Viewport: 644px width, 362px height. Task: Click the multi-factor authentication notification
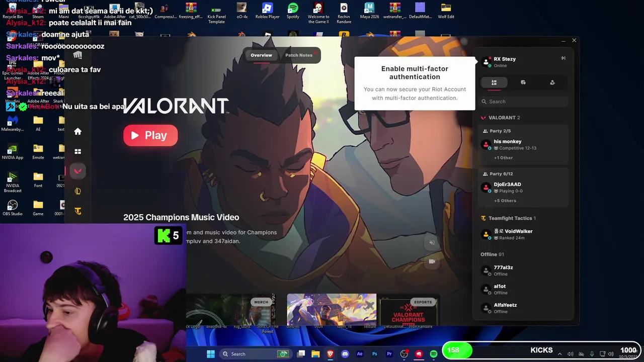coord(415,83)
